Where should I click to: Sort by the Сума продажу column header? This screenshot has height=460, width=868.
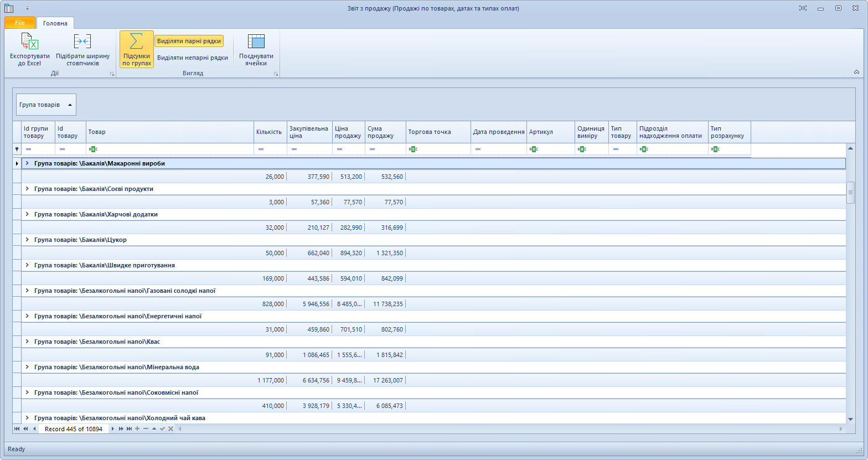click(385, 132)
